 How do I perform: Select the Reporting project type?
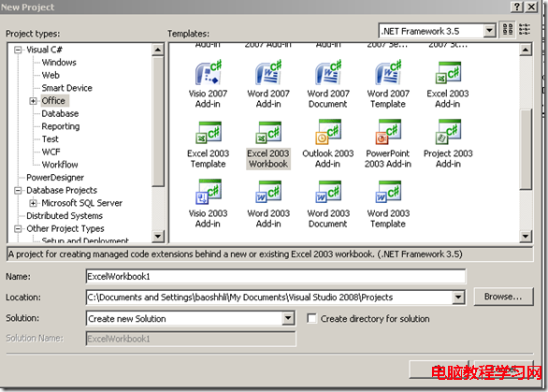pos(61,126)
